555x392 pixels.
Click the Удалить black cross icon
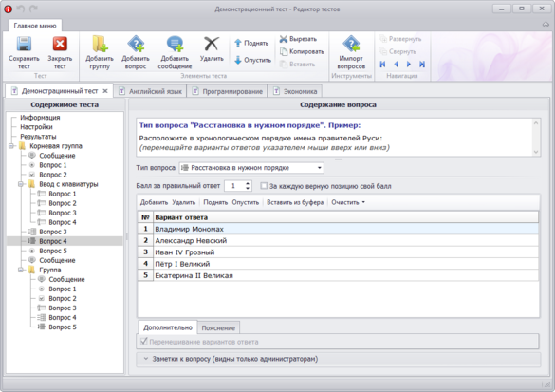212,44
